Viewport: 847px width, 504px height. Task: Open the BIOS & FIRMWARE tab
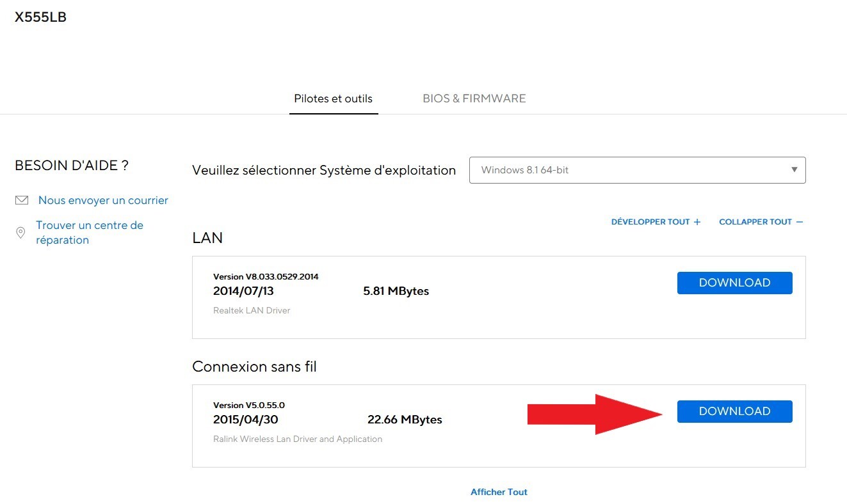(x=474, y=98)
